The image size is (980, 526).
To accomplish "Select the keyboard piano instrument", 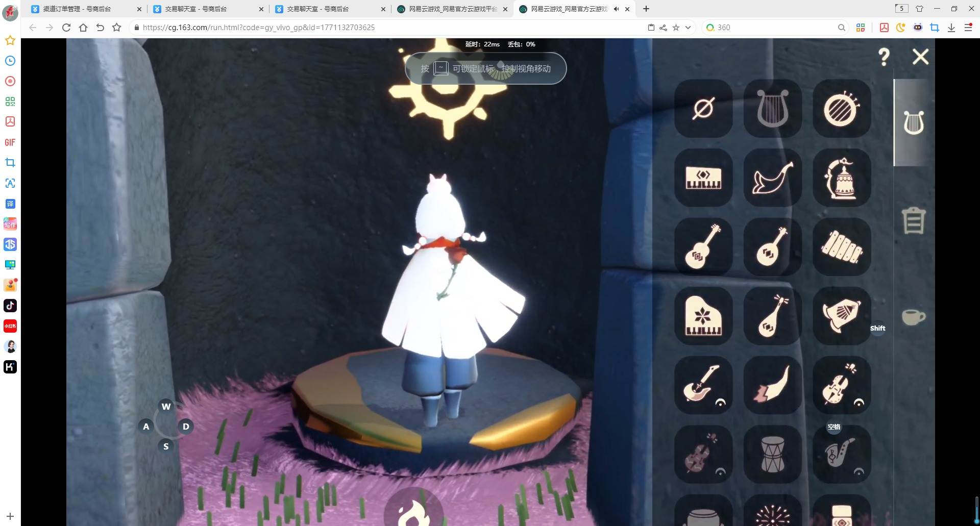I will point(703,178).
